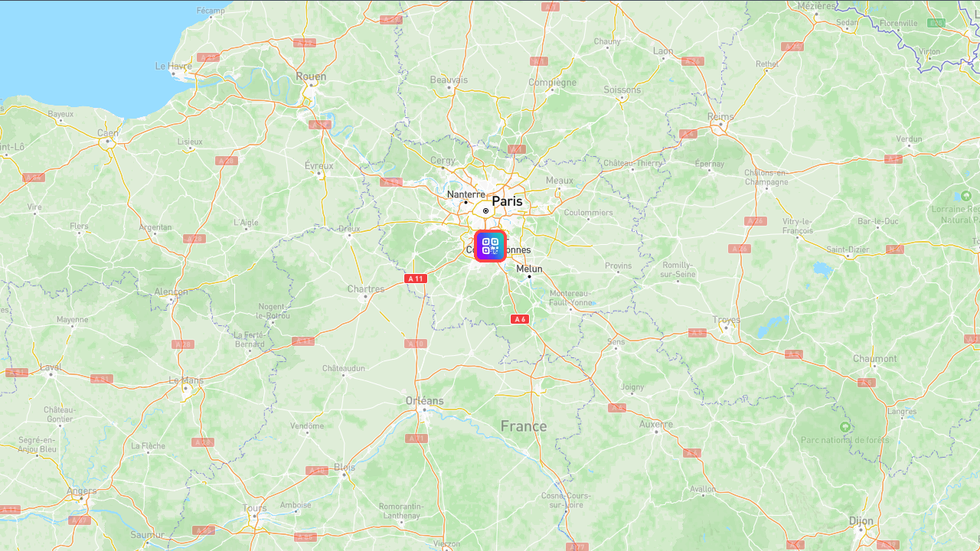Viewport: 980px width, 551px height.
Task: Click the Chartres city label
Action: click(x=366, y=289)
